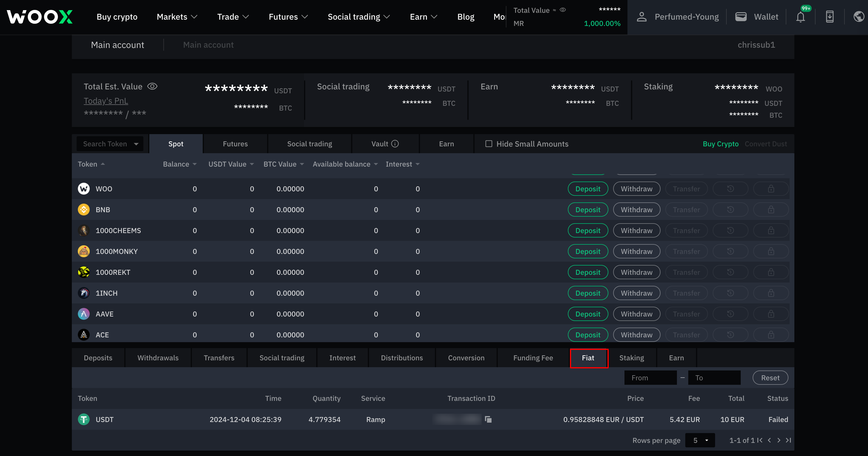Go to first page of Fiat history

tap(759, 440)
